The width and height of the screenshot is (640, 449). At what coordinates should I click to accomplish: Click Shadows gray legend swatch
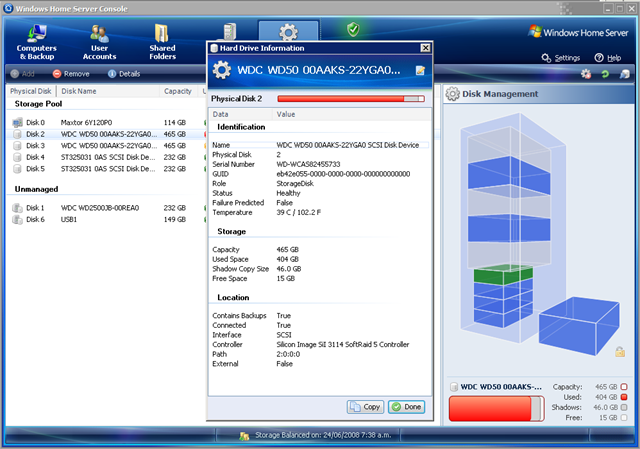(x=624, y=407)
